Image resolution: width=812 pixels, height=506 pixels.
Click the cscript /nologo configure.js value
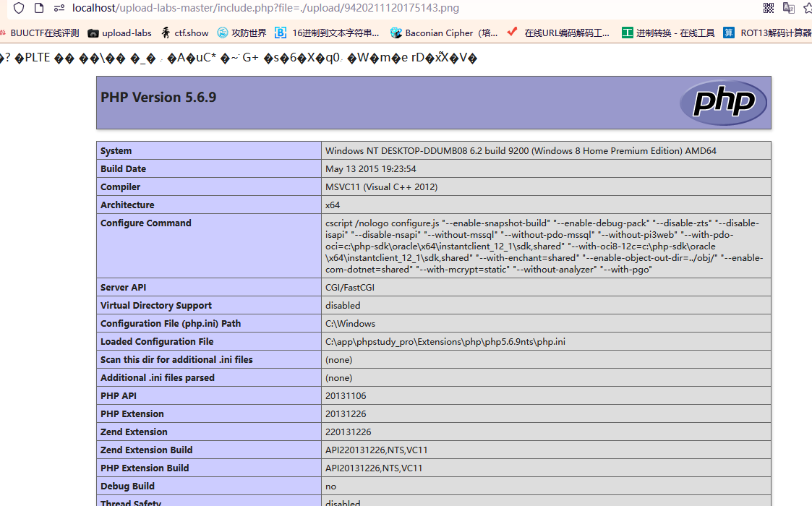click(x=544, y=246)
